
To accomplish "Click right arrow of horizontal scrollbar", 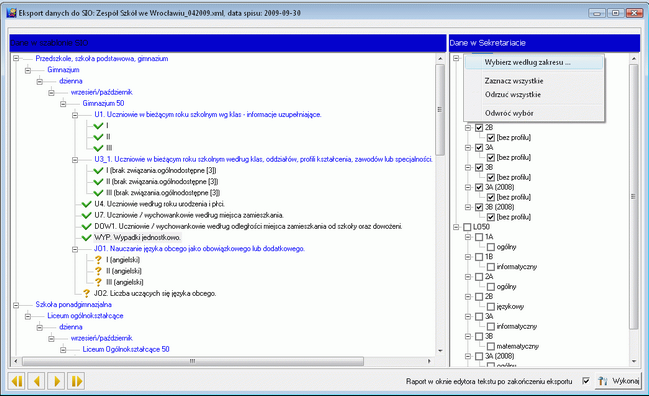I will [x=429, y=361].
